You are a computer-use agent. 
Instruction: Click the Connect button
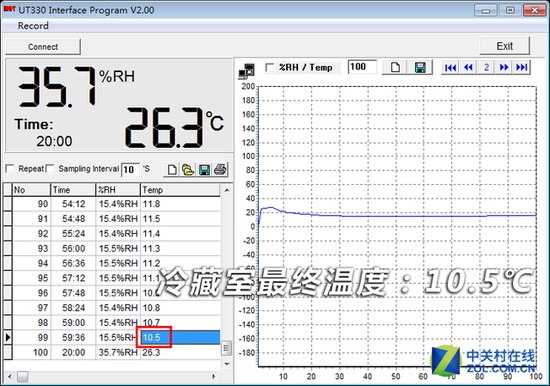coord(43,47)
